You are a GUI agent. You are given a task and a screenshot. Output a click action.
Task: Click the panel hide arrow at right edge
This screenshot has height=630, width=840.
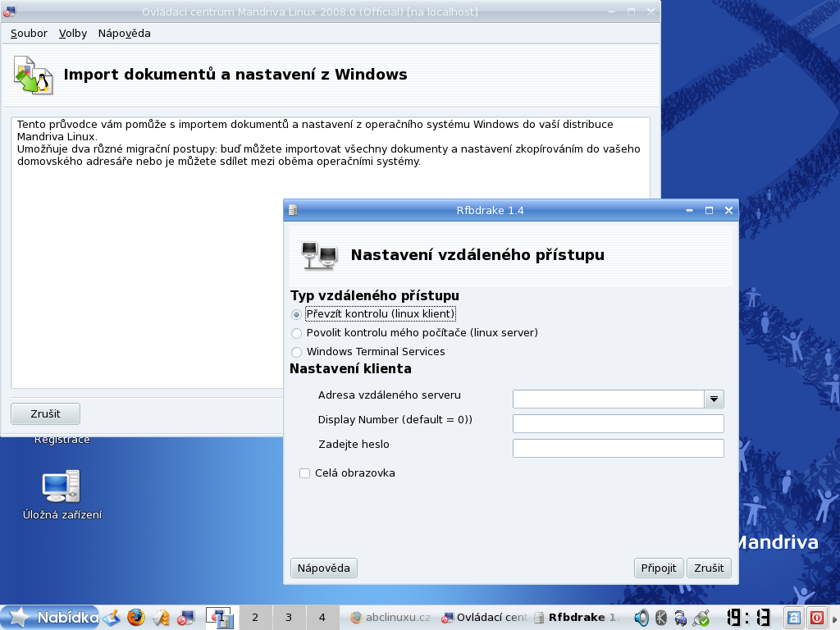tap(834, 618)
